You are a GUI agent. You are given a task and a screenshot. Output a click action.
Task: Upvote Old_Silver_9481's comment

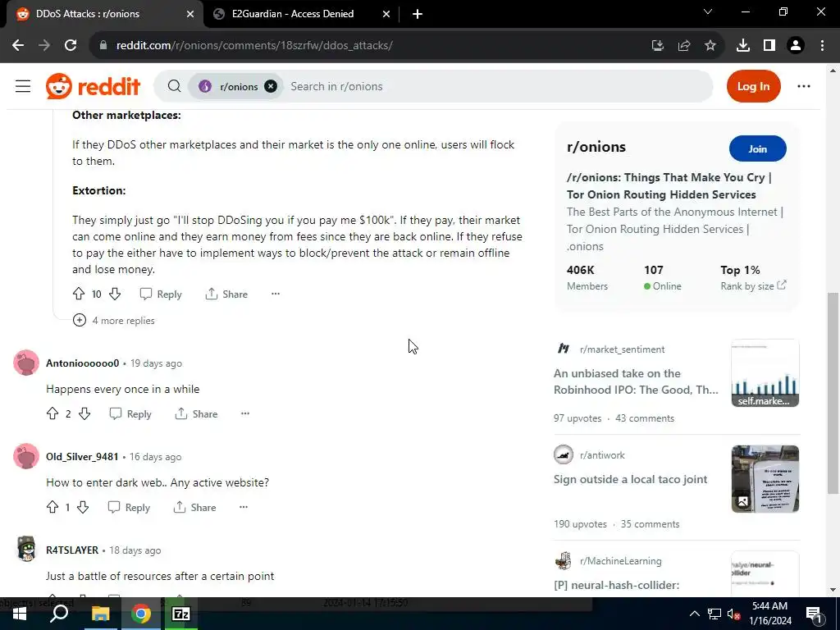point(52,507)
